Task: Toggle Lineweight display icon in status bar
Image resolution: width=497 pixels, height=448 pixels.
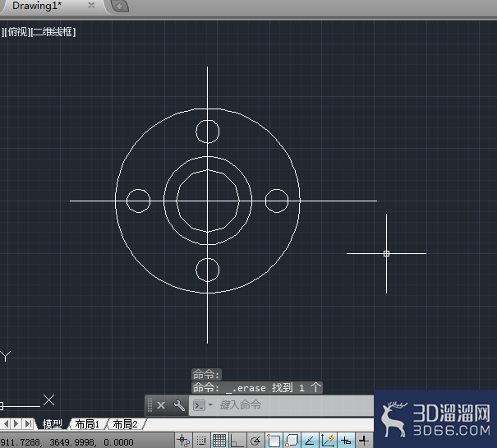Action: [x=364, y=441]
